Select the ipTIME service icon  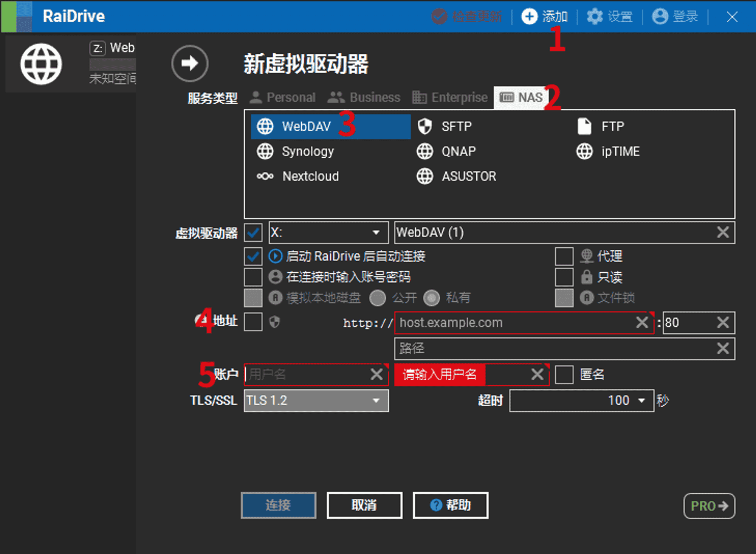584,151
